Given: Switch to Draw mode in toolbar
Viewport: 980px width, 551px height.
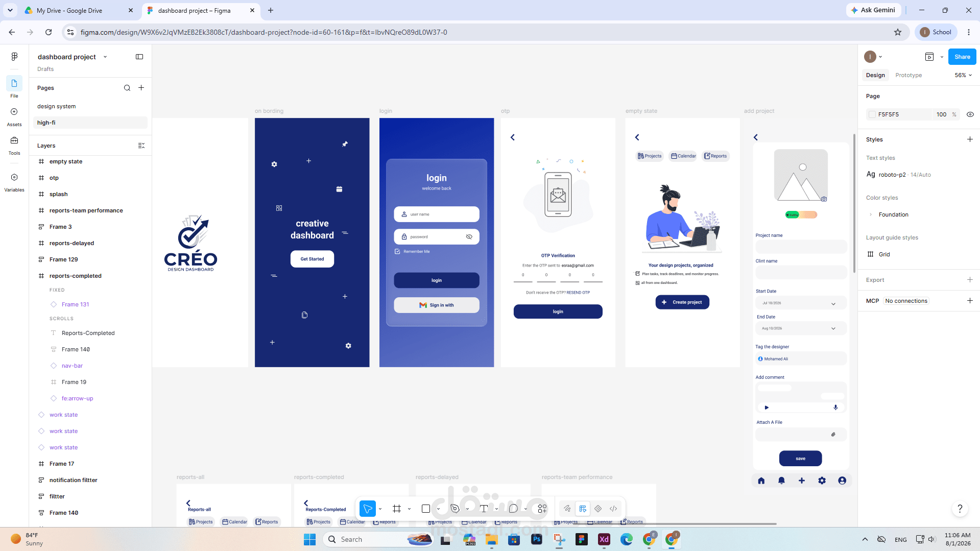Looking at the screenshot, I should pos(567,509).
